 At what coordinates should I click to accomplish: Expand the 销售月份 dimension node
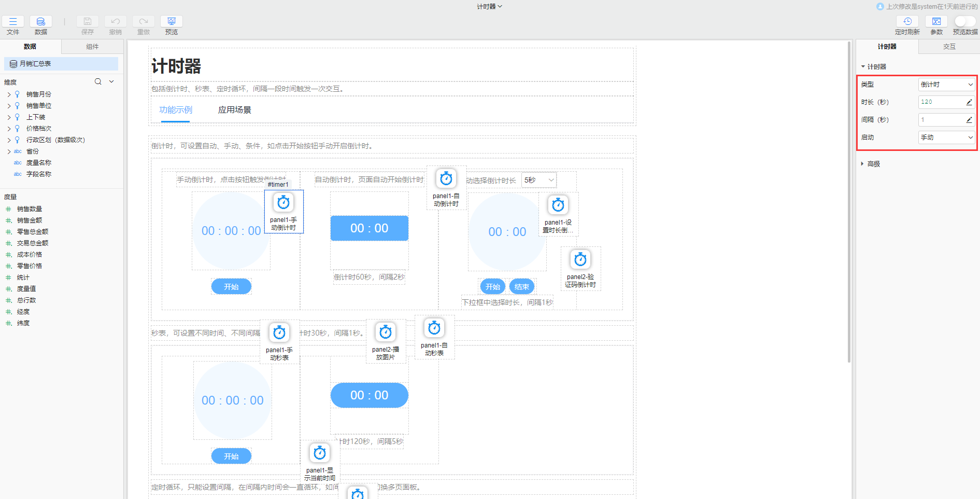point(9,94)
